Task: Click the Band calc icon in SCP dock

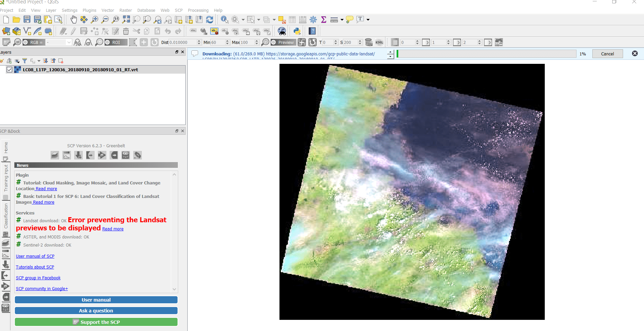Action: click(126, 155)
